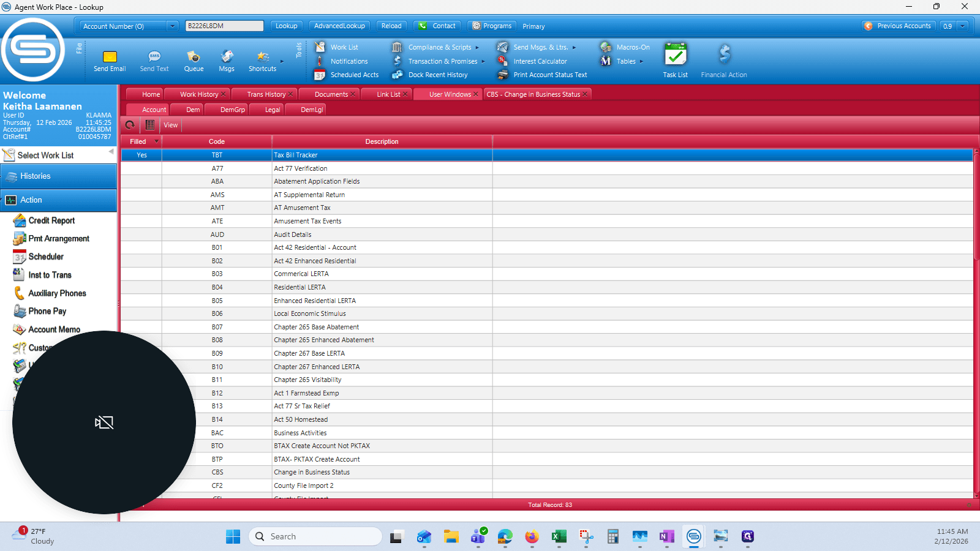Open the Excel icon in the taskbar
This screenshot has width=980, height=551.
(559, 537)
